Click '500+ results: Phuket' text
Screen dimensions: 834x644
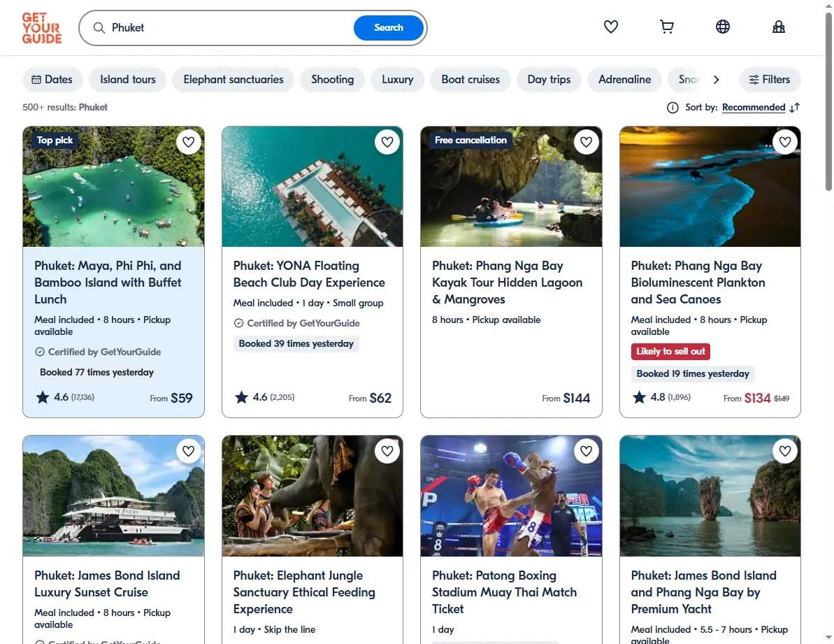(65, 108)
